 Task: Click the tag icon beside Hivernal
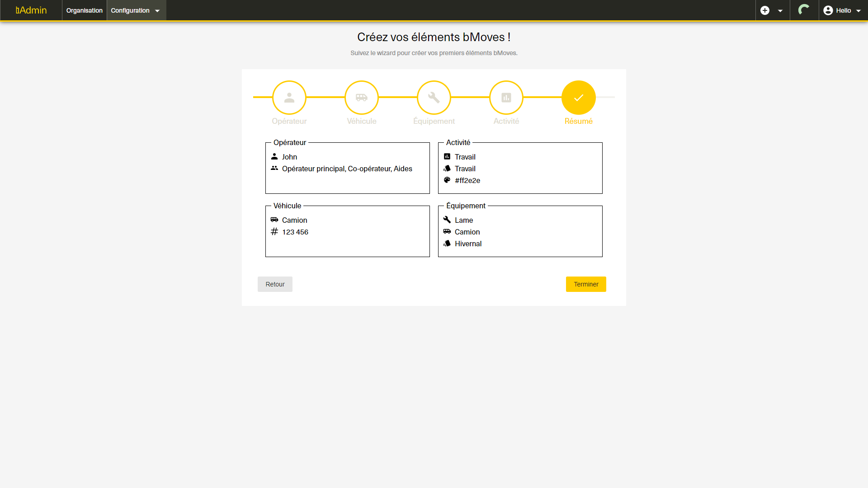[x=447, y=243]
